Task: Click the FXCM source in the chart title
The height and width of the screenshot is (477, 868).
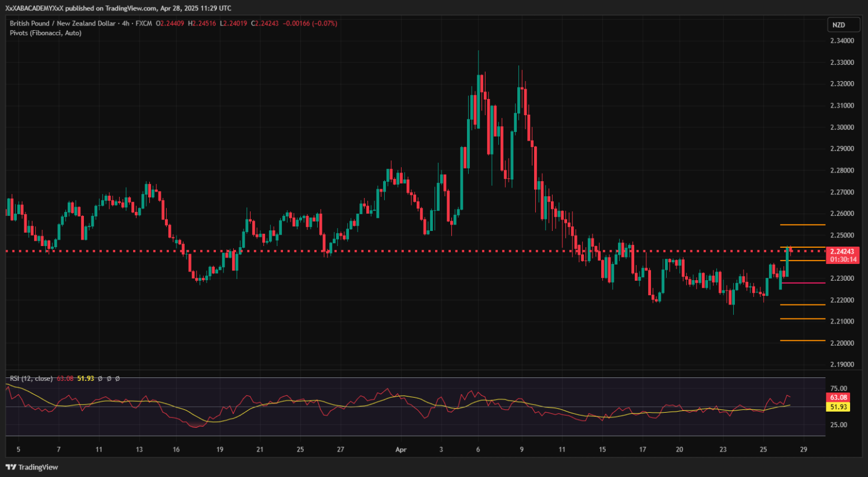Action: pos(144,24)
